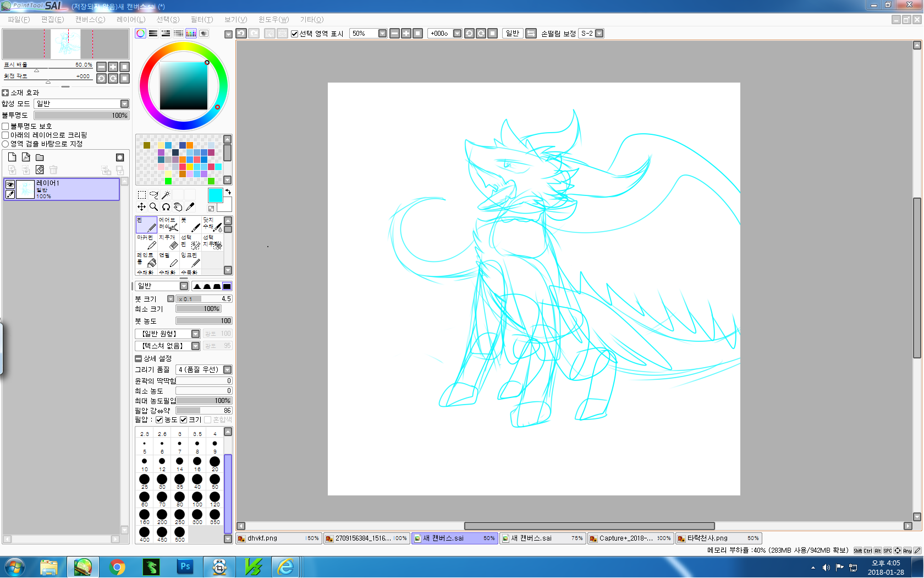Click the cyan foreground color swatch
Viewport: 924px width, 578px height.
(215, 195)
